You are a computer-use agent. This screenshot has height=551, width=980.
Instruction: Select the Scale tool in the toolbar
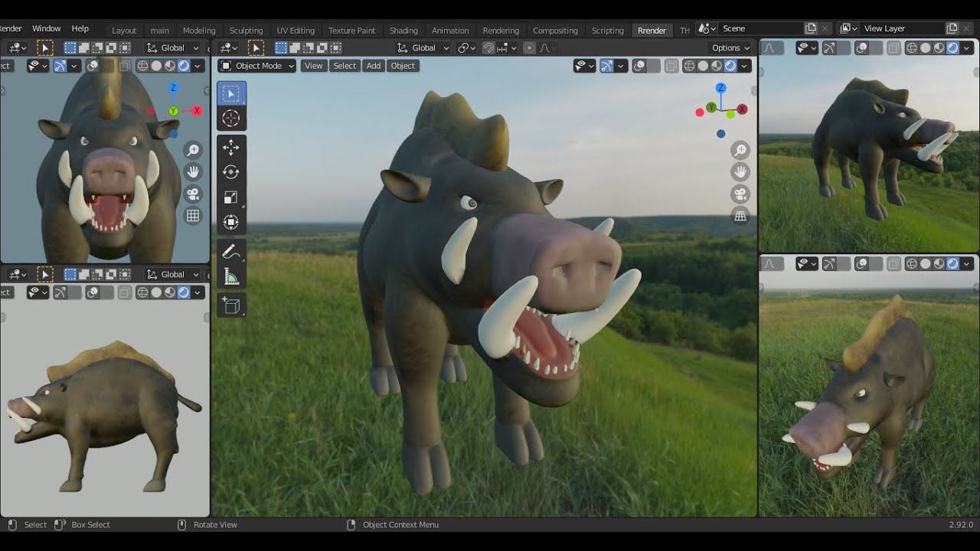pos(230,197)
